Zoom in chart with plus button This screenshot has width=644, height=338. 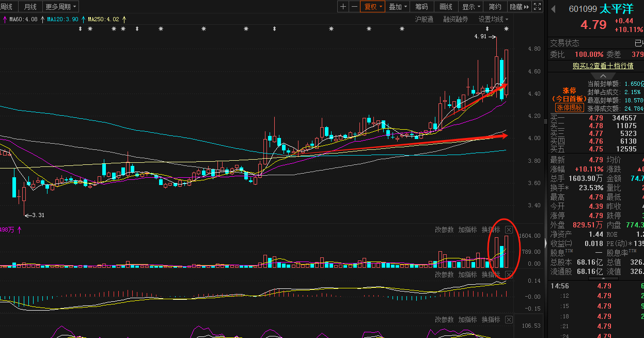(343, 7)
